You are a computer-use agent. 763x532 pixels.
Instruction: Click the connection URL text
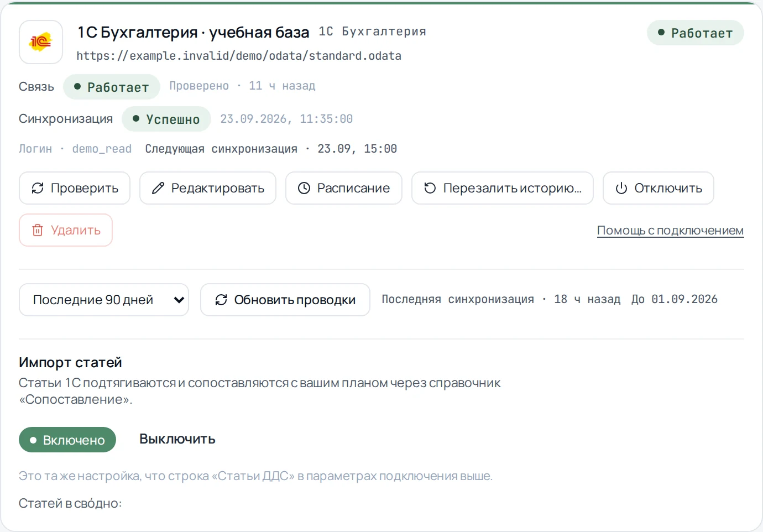click(239, 56)
